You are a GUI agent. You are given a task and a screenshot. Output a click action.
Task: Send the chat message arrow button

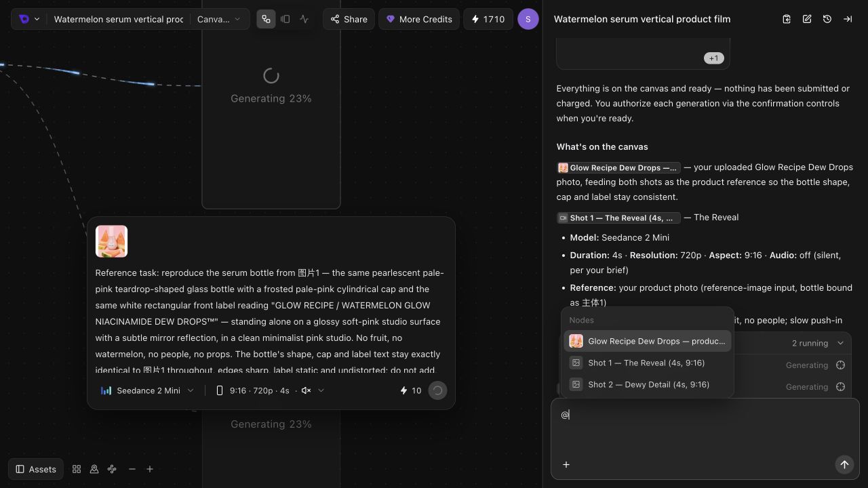[844, 464]
